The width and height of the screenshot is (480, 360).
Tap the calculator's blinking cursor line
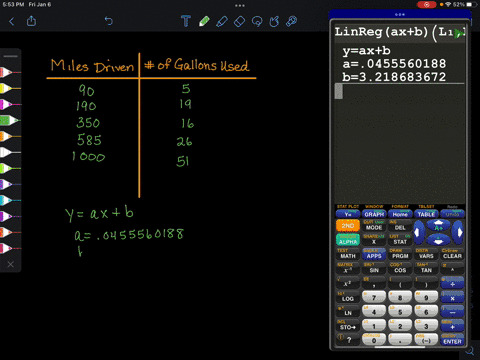click(x=339, y=91)
